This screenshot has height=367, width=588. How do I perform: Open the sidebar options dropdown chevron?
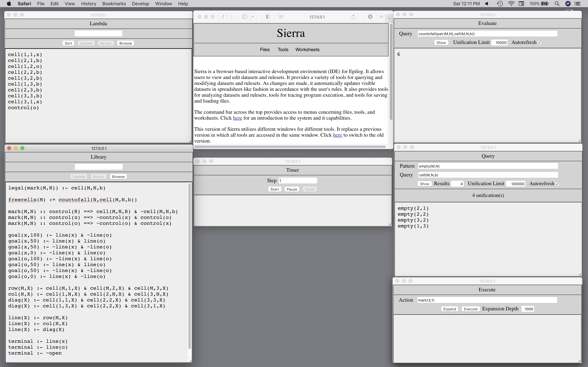pos(253,17)
